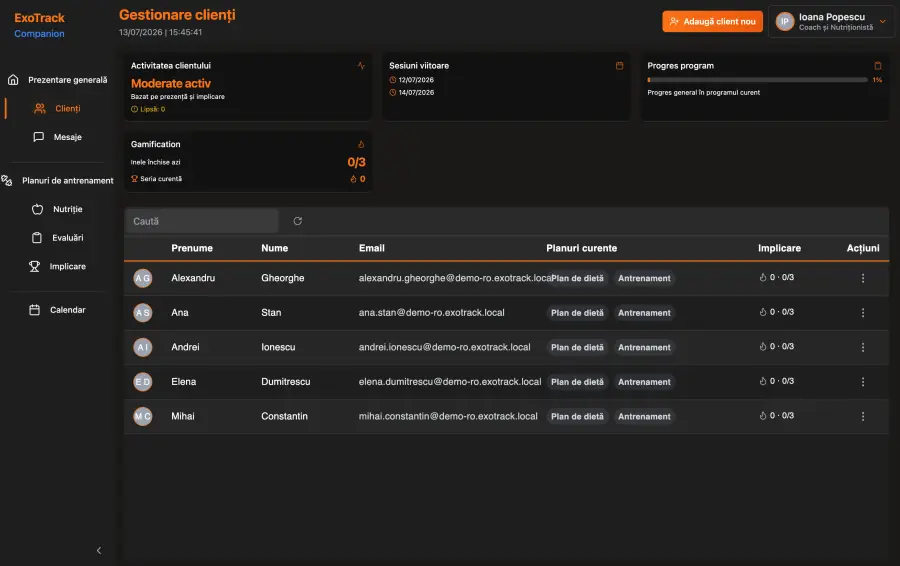Click the Lipsă: 0 indicator
The image size is (900, 566).
148,109
